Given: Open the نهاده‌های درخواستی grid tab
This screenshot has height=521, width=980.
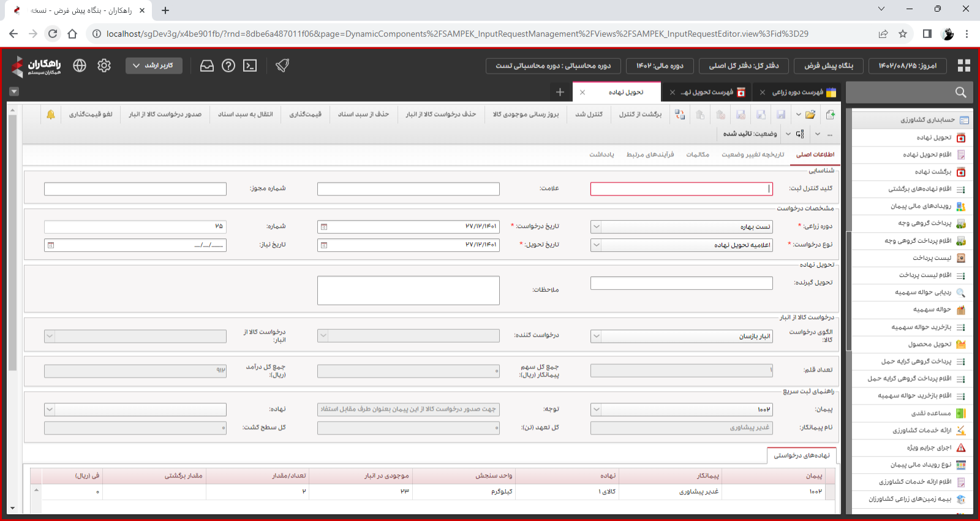Looking at the screenshot, I should [x=801, y=455].
